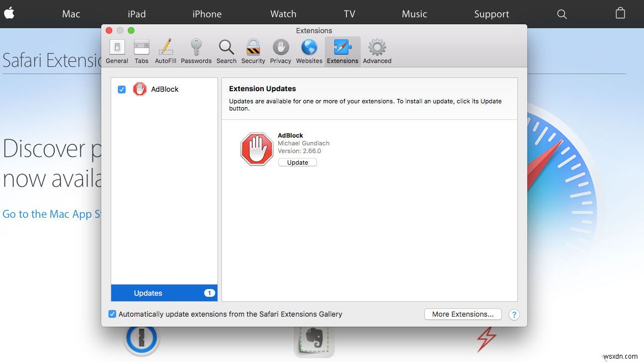Open the General preferences pane
This screenshot has width=644, height=362.
pos(117,51)
